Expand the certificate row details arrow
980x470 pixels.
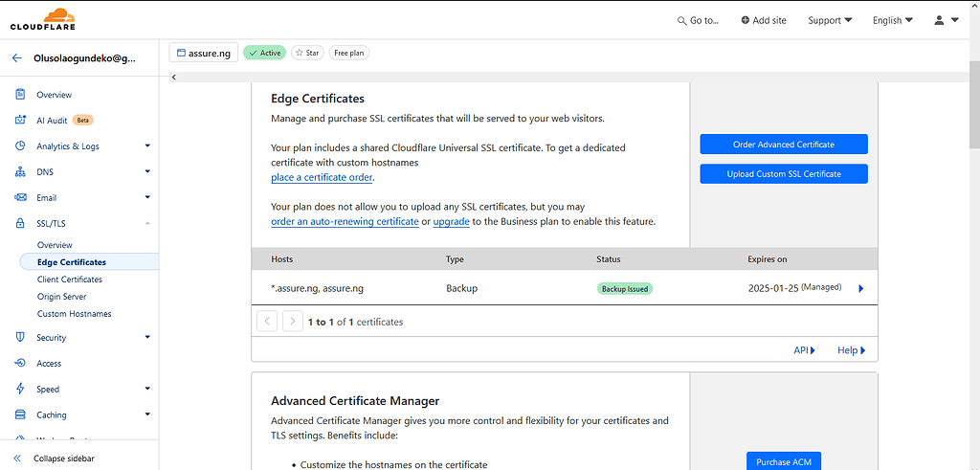860,288
